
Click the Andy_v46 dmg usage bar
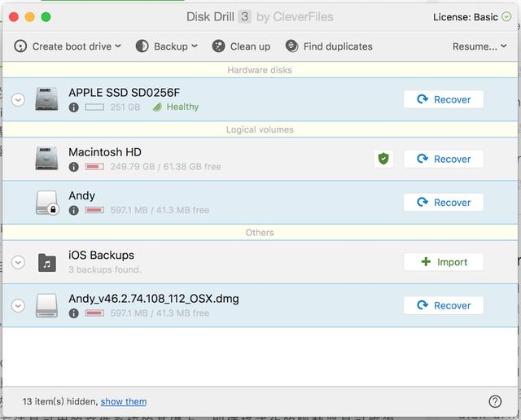point(94,313)
